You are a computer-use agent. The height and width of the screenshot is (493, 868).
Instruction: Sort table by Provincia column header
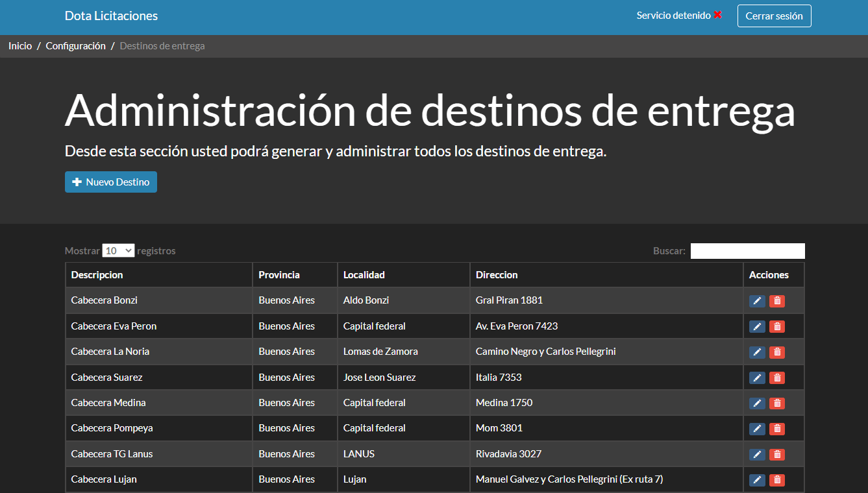(279, 275)
